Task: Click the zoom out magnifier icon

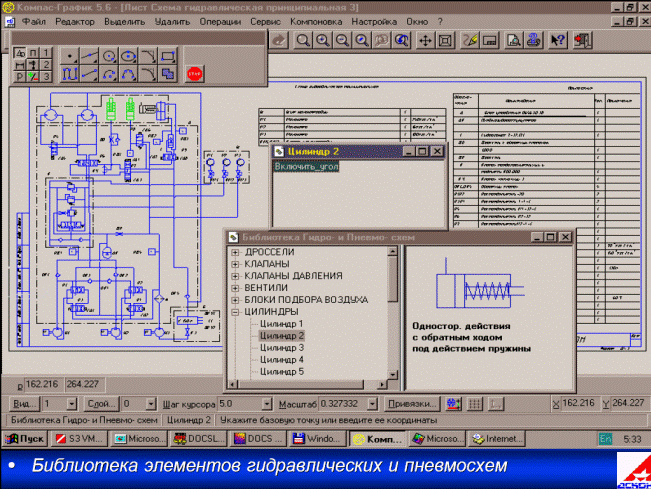Action: 342,40
